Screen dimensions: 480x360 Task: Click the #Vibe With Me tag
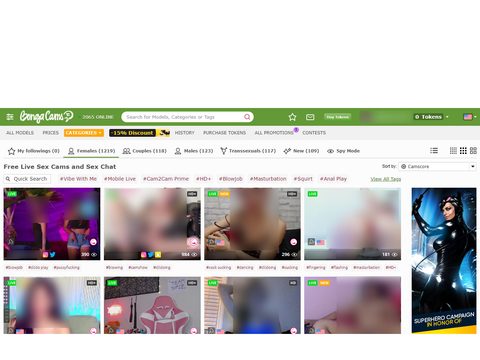click(78, 179)
